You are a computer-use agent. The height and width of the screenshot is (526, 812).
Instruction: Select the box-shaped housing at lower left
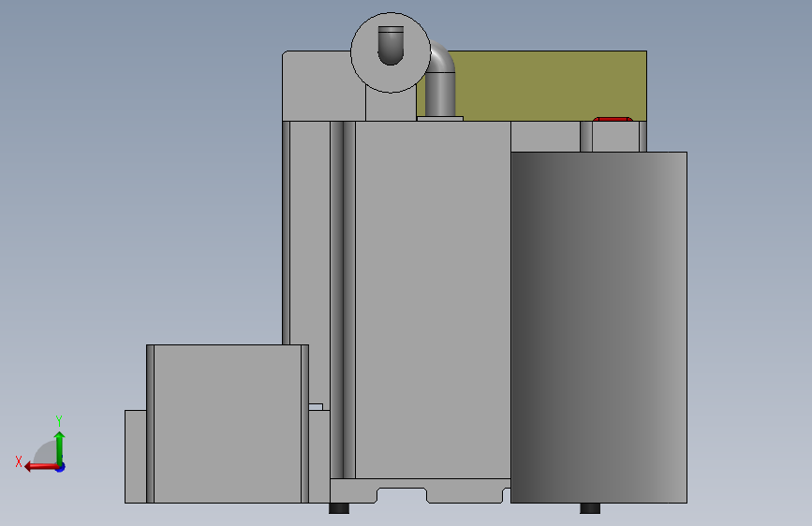228,423
